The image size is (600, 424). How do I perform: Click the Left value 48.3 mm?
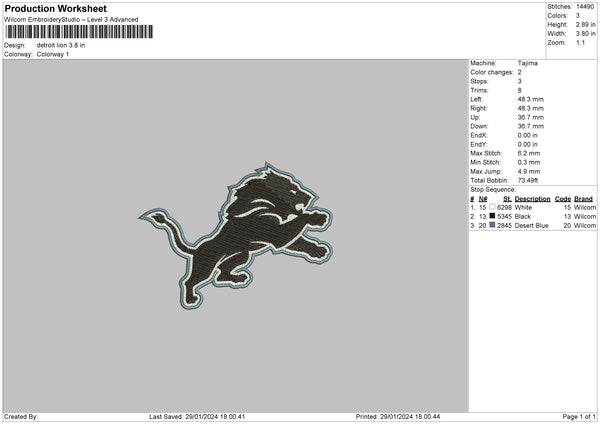pyautogui.click(x=531, y=99)
